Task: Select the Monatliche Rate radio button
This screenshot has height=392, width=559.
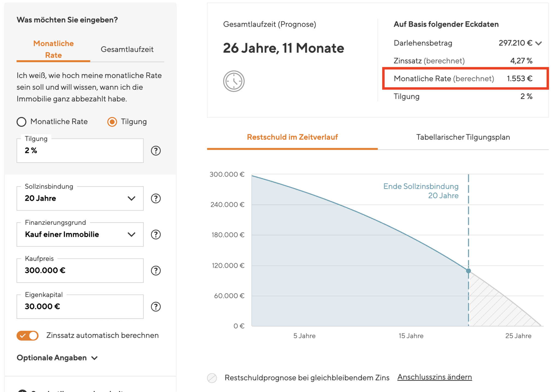Action: [22, 122]
